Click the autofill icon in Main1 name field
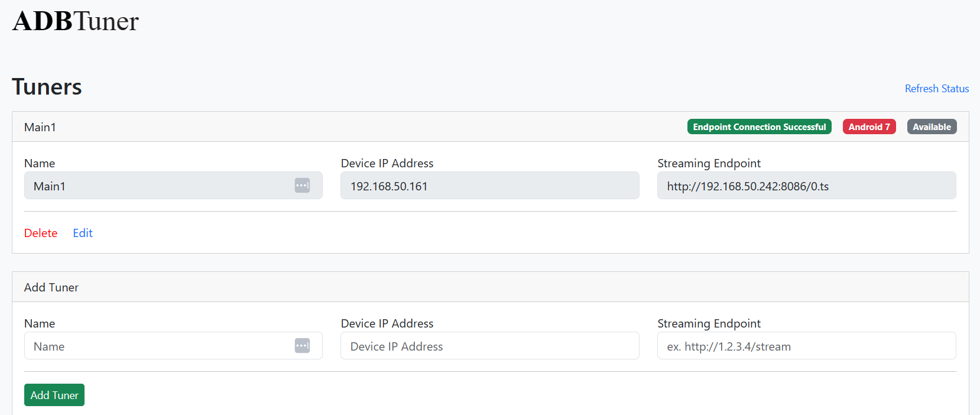This screenshot has height=415, width=980. (302, 186)
